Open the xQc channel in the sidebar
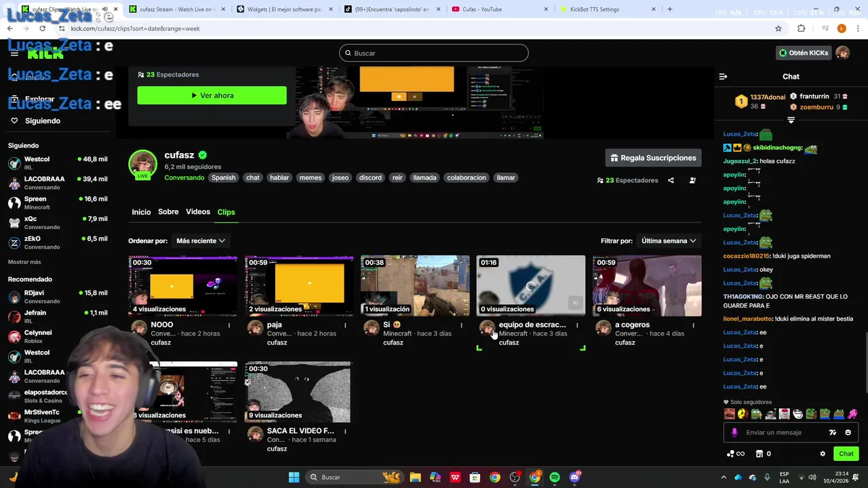 pos(58,222)
